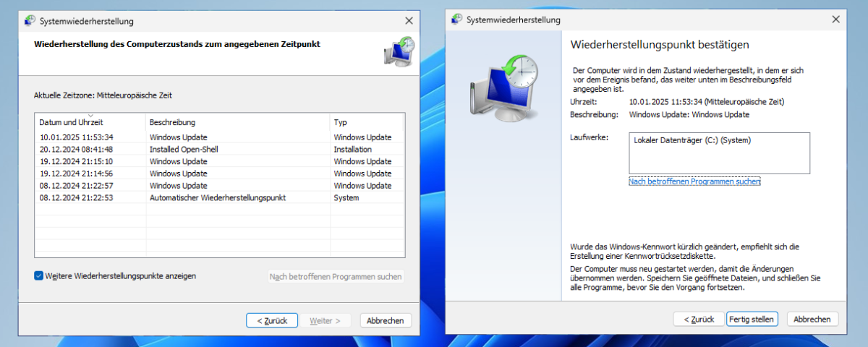Select restore point 19.12.2024 21:15:10

(219, 161)
